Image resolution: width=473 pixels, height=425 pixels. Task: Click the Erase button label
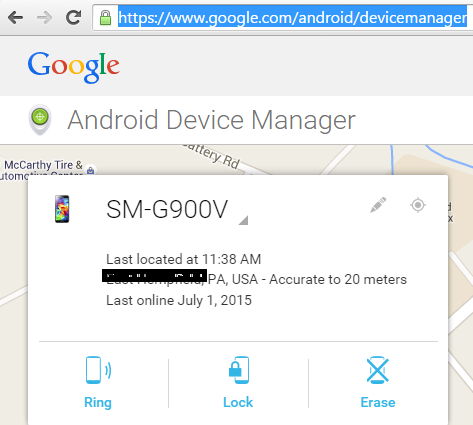coord(378,402)
